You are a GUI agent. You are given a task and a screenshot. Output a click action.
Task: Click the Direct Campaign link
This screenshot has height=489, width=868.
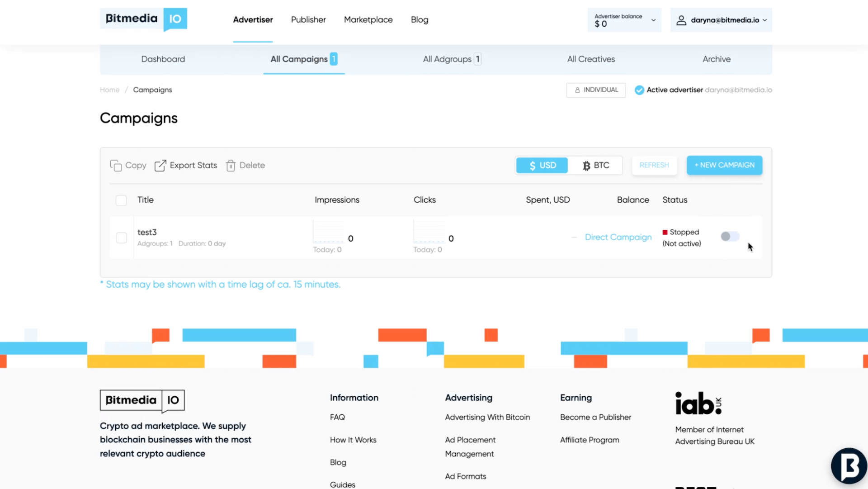(x=618, y=237)
